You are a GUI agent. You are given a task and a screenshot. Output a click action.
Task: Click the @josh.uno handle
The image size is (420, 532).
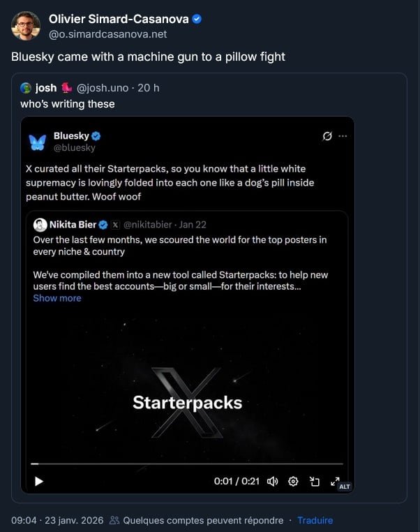pyautogui.click(x=103, y=88)
